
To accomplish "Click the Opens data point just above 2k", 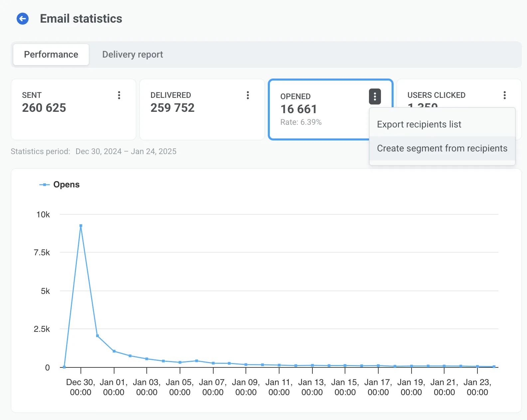I will point(97,336).
